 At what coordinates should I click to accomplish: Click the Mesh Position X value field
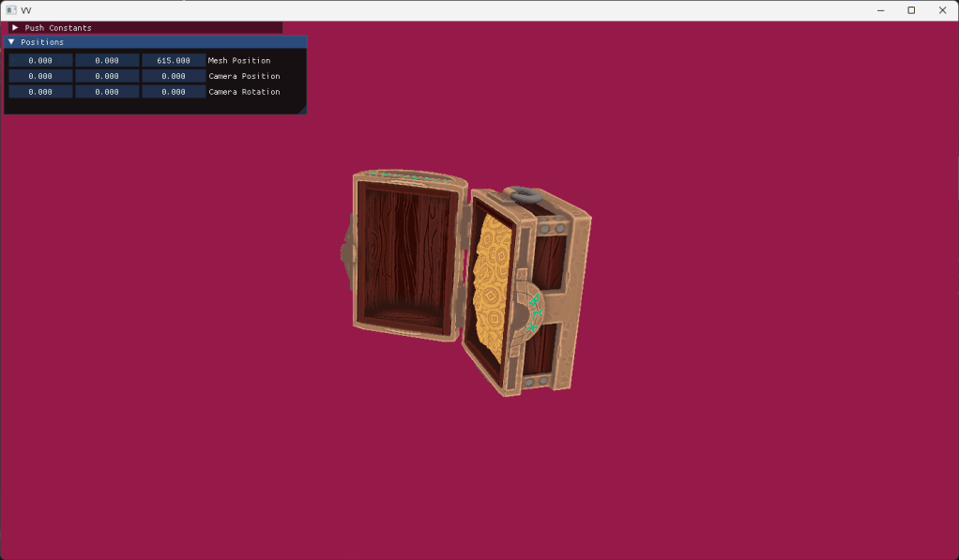(40, 60)
